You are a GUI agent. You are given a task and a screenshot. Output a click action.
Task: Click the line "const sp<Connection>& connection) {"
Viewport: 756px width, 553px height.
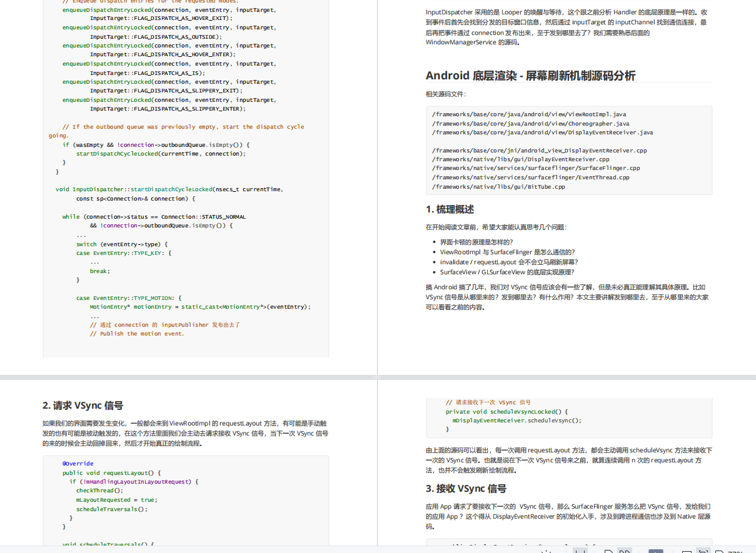[x=136, y=199]
